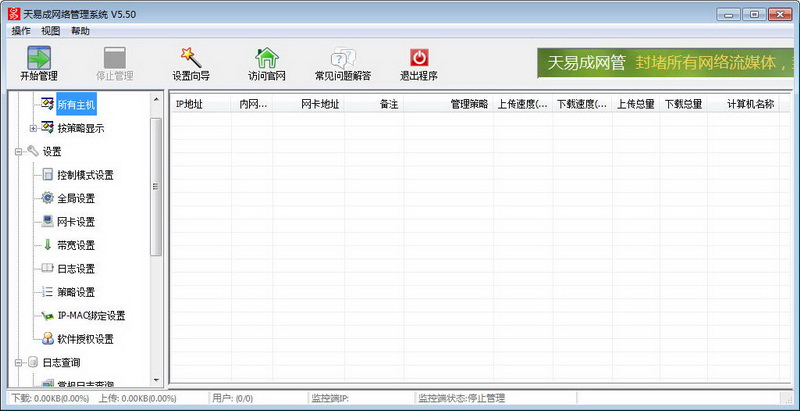Click the 访问官网 house icon

coord(267,58)
